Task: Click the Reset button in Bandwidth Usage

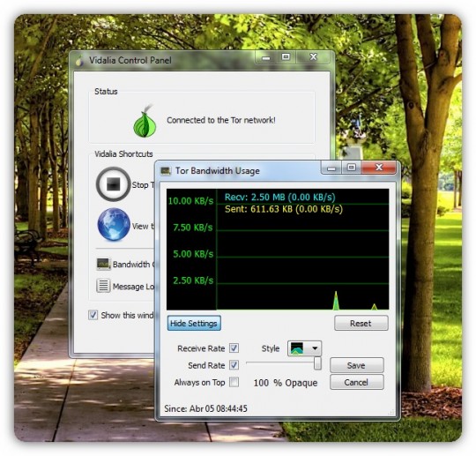Action: coord(361,323)
